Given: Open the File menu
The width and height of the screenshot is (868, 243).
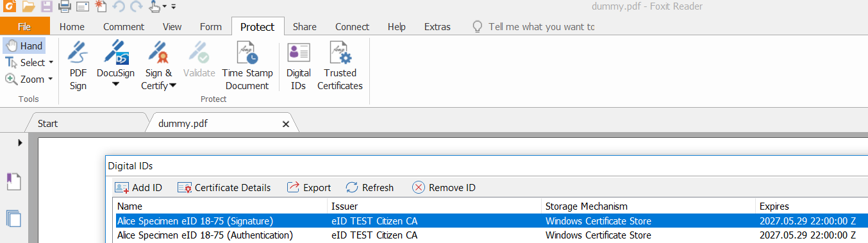Looking at the screenshot, I should pos(24,26).
